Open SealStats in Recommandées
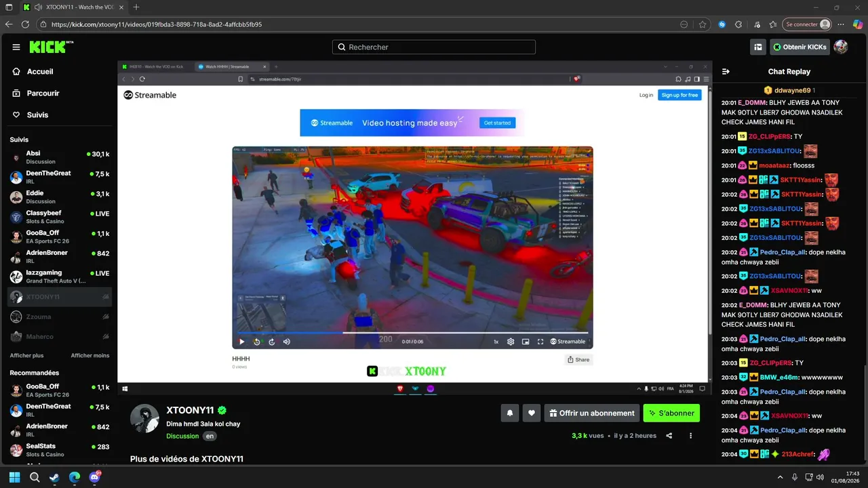 [x=60, y=450]
